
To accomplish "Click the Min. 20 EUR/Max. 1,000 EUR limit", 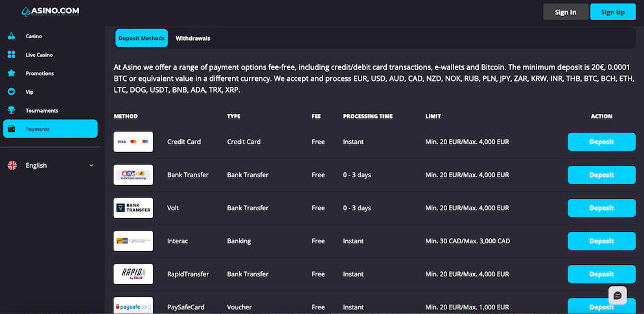I will [467, 307].
